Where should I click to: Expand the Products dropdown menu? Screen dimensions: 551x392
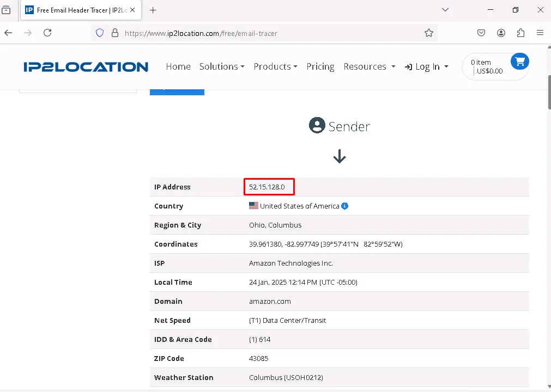point(275,66)
